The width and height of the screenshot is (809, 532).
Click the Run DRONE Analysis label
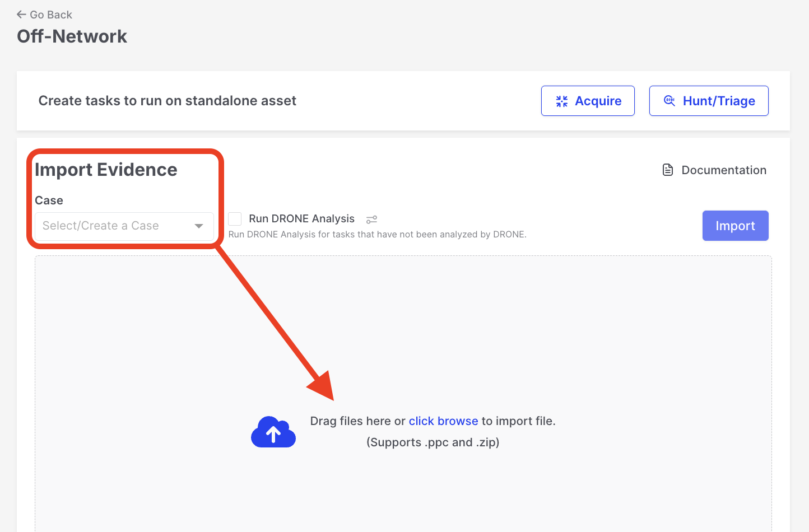coord(301,219)
